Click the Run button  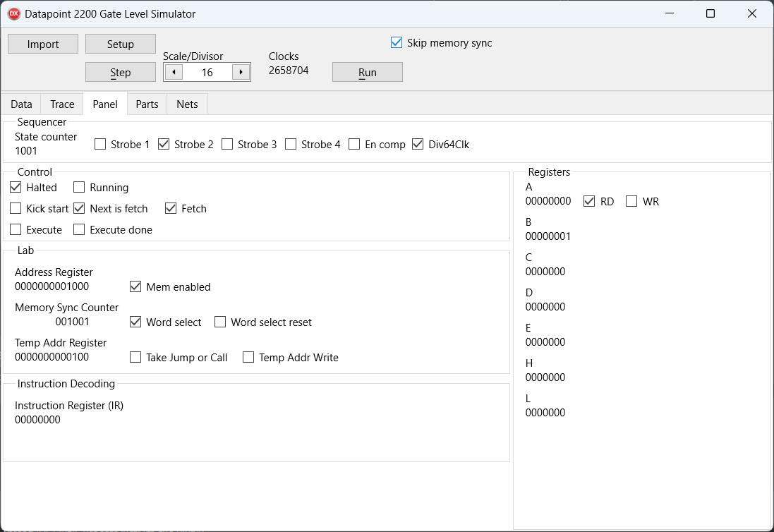(x=368, y=72)
